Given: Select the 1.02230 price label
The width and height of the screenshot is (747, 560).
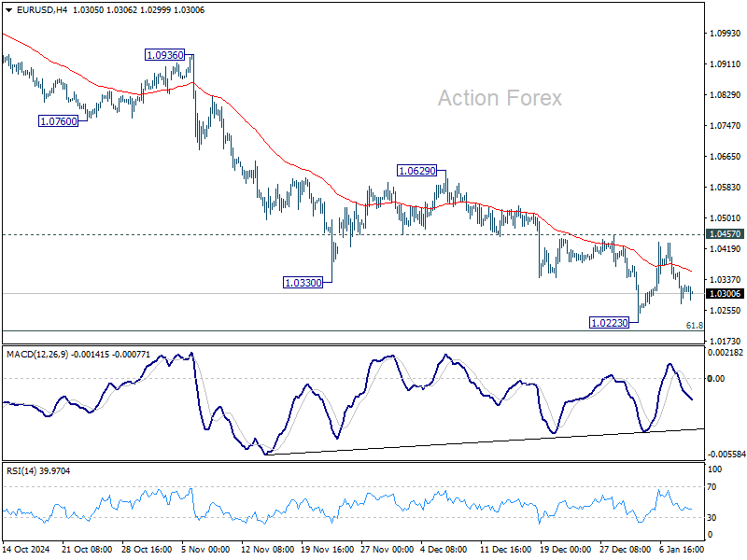Looking at the screenshot, I should 610,323.
